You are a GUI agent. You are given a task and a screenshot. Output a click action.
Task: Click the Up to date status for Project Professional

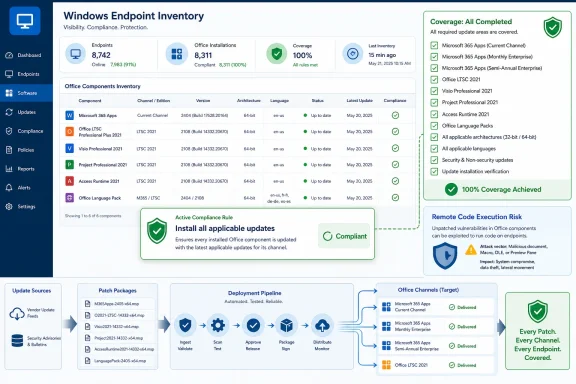click(317, 165)
